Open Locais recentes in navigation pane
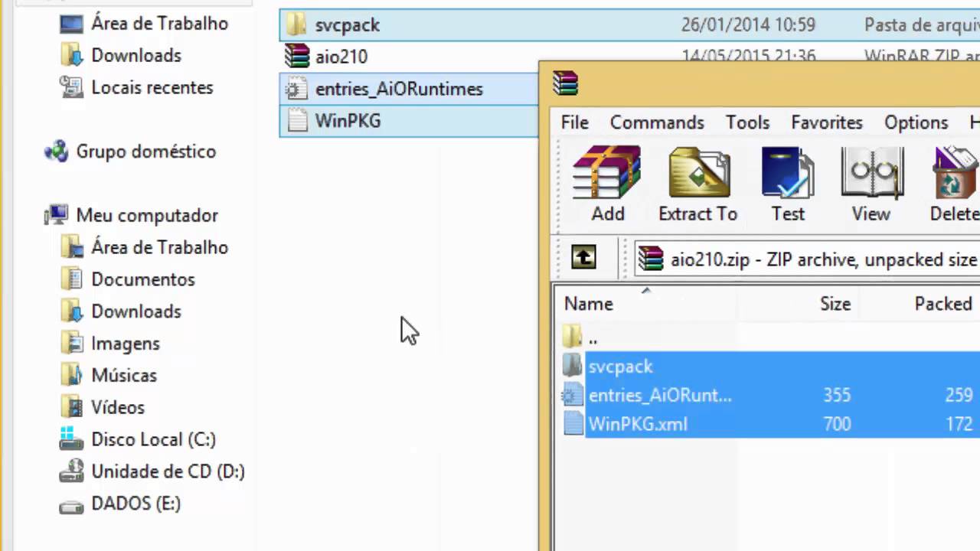Screen dimensions: 980x551 (x=152, y=88)
